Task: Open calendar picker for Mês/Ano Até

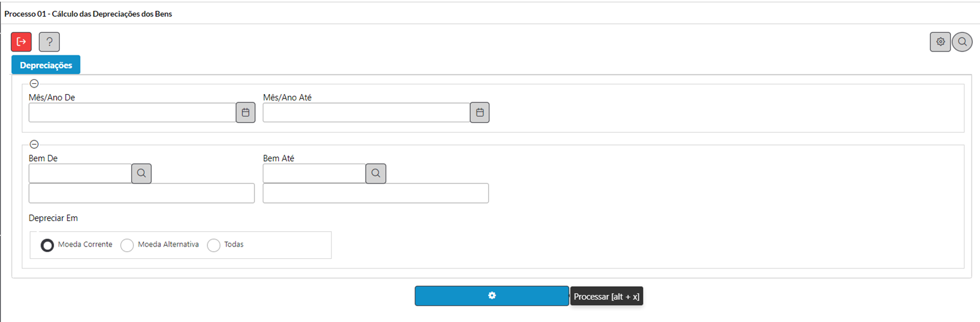Action: coord(480,113)
